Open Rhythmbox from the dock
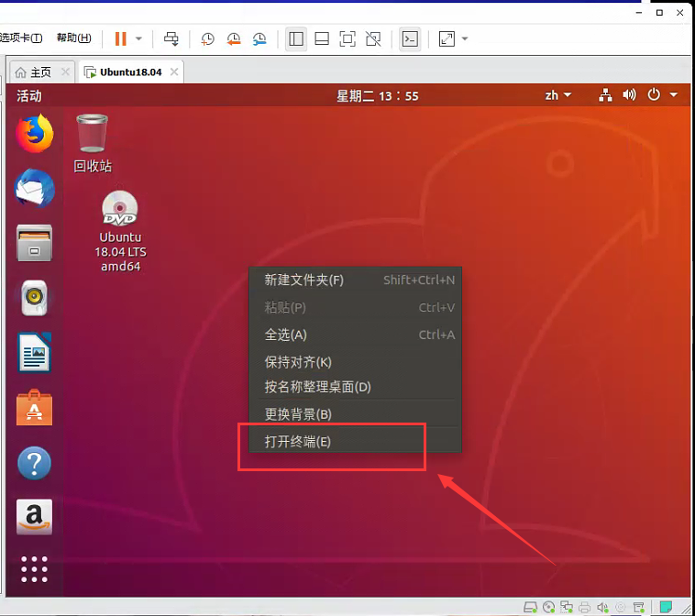 [34, 298]
